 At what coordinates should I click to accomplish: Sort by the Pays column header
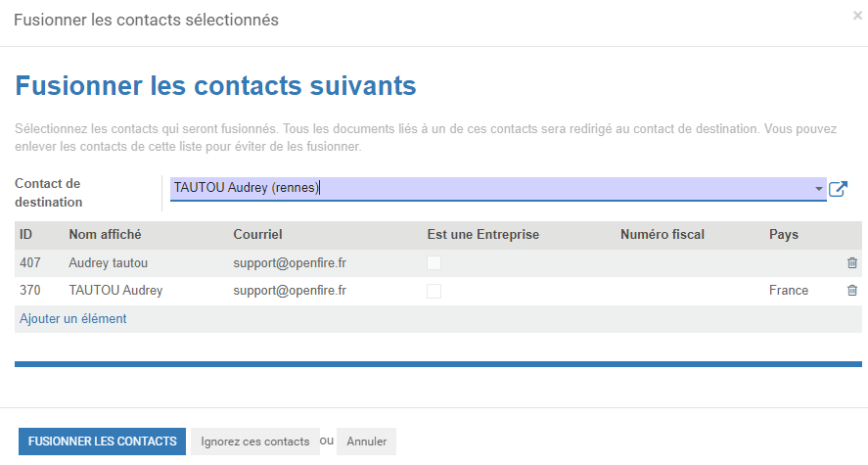pos(783,235)
